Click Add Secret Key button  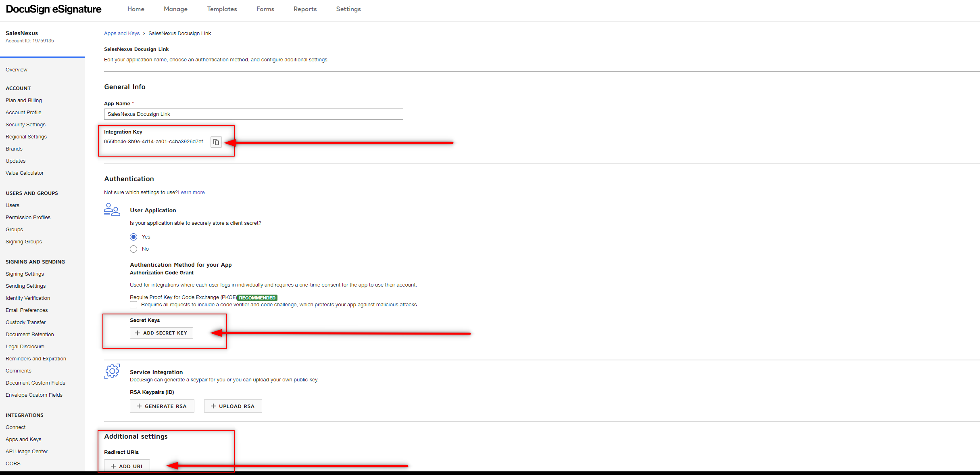click(x=161, y=333)
